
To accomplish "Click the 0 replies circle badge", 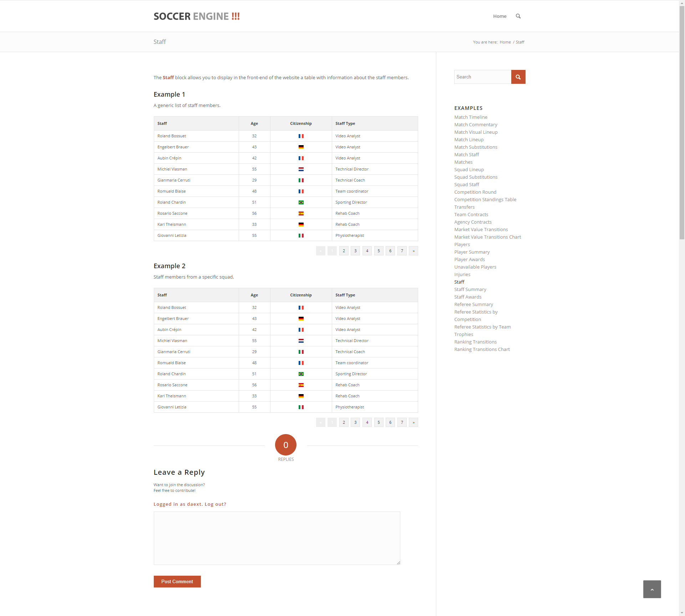I will (x=285, y=445).
